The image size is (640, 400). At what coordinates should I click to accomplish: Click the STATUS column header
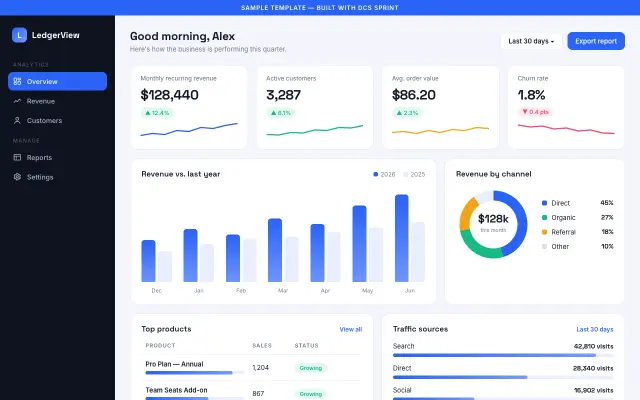pyautogui.click(x=307, y=345)
